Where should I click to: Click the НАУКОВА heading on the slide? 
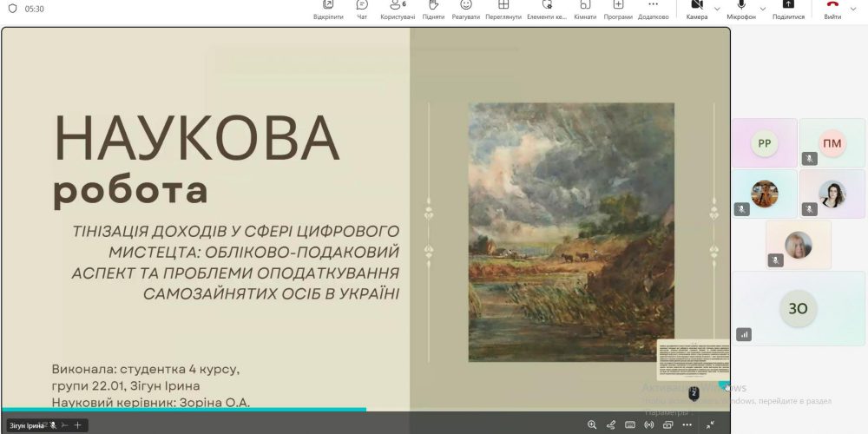[x=196, y=138]
